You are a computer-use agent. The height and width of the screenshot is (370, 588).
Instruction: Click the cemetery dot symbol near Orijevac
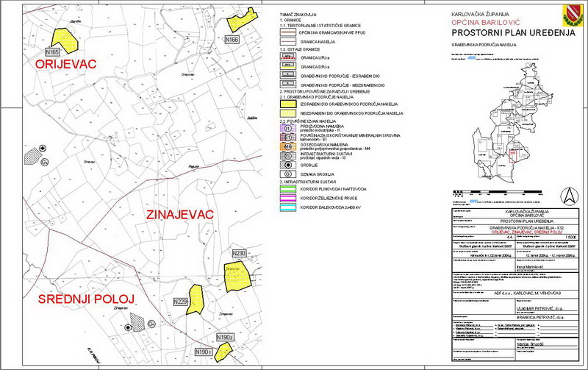pyautogui.click(x=43, y=149)
